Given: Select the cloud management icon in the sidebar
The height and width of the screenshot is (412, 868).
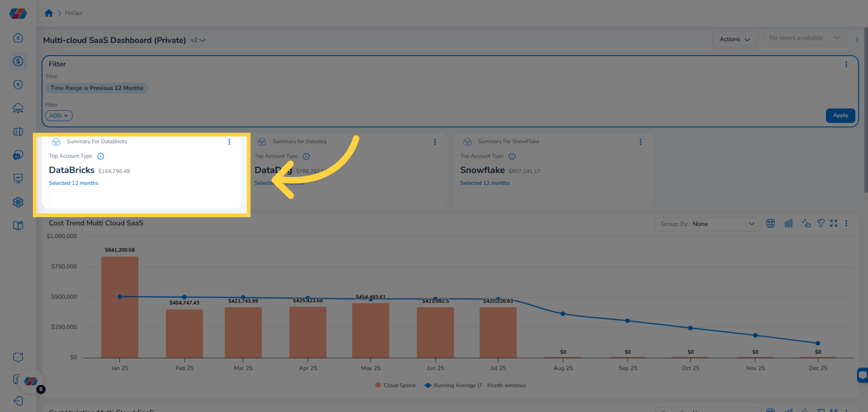Looking at the screenshot, I should point(18,108).
